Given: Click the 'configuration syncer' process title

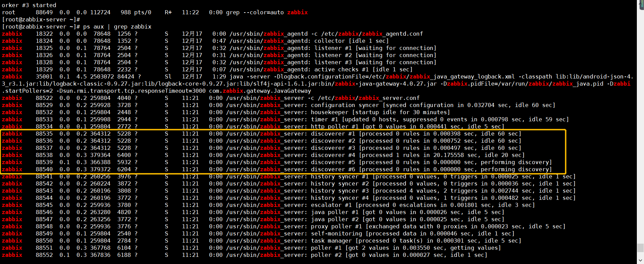Looking at the screenshot, I should coord(345,105).
